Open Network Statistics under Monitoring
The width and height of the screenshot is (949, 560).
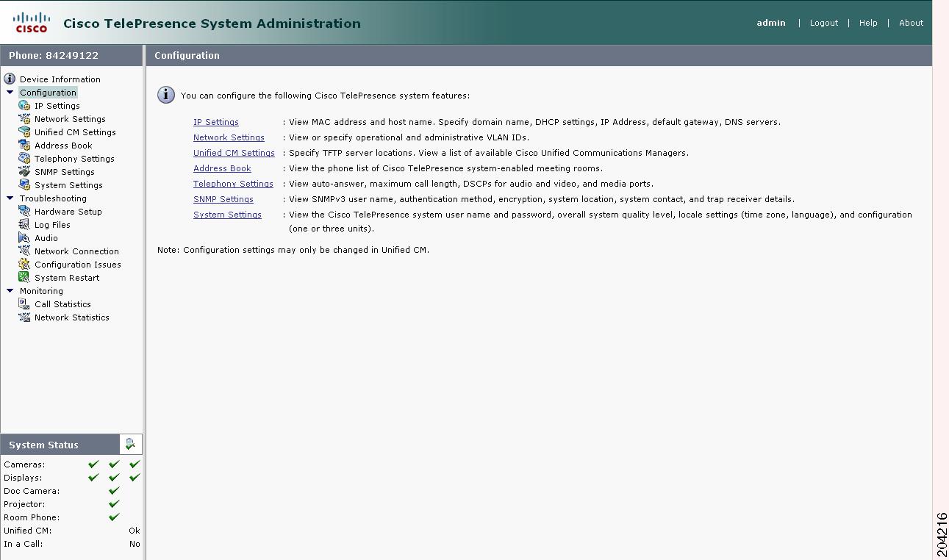72,317
